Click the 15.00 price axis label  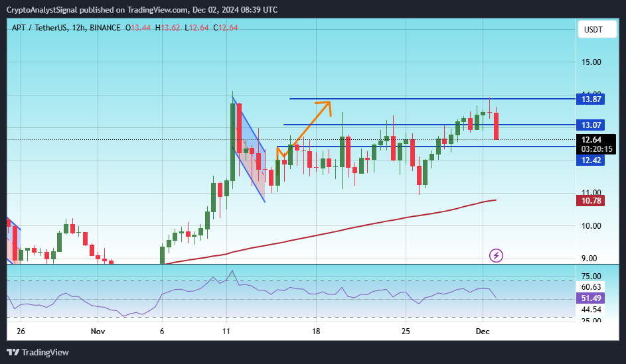tap(591, 62)
